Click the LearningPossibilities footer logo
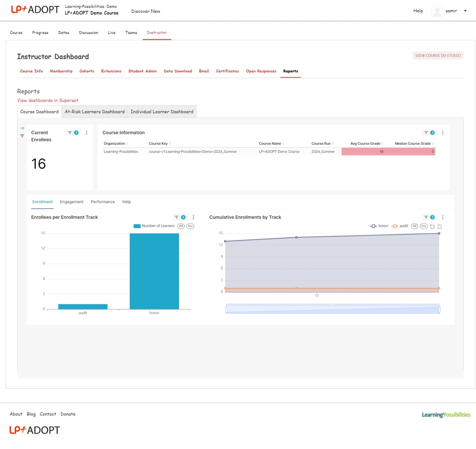Viewport: 476px width, 449px height. click(x=446, y=415)
